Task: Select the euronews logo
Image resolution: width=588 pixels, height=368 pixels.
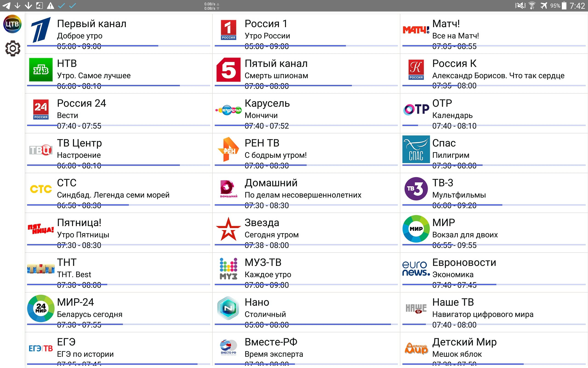Action: [416, 269]
